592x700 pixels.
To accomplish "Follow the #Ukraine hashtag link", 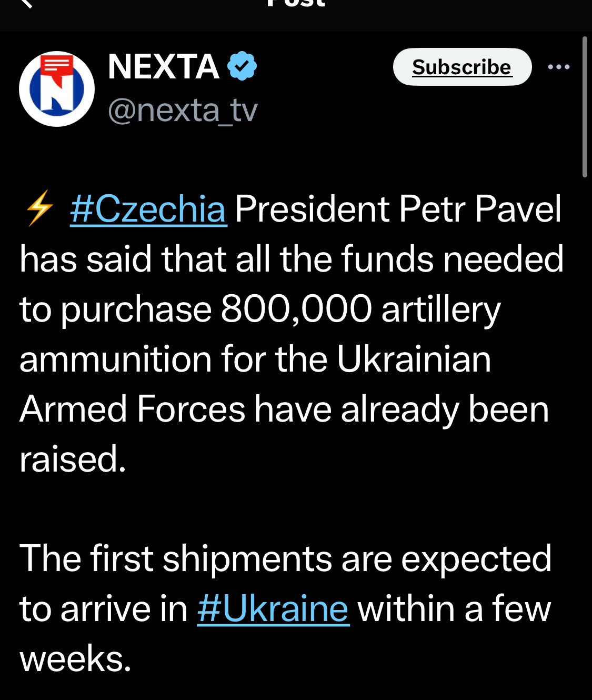I will coord(273,609).
